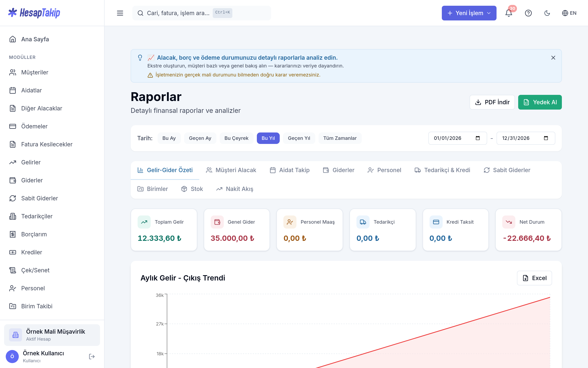Open calendar picker for end date
The image size is (588, 368).
[546, 138]
